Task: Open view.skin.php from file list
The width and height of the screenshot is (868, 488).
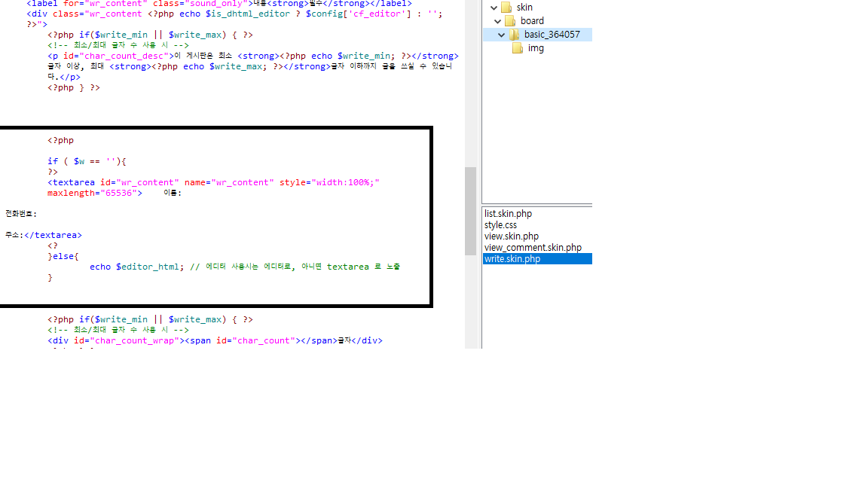Action: pos(511,236)
